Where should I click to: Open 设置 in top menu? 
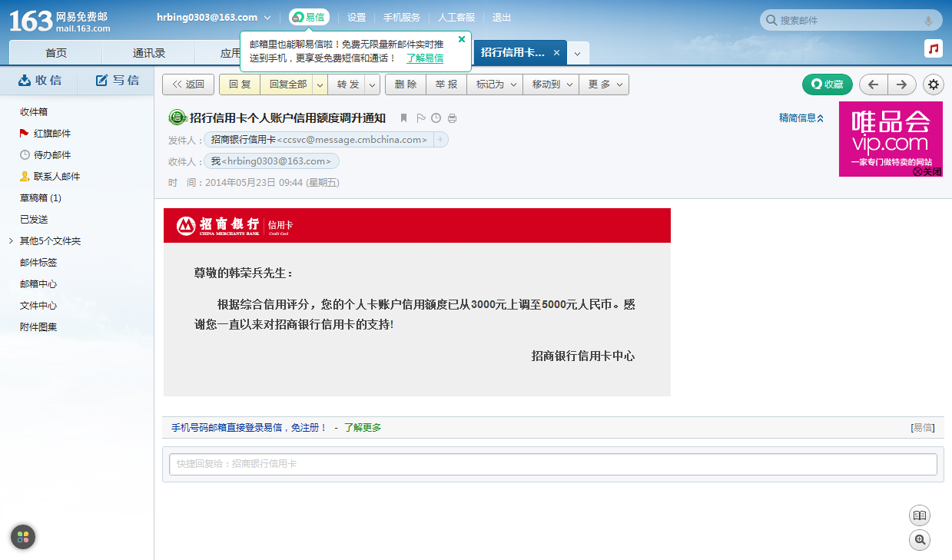[357, 17]
